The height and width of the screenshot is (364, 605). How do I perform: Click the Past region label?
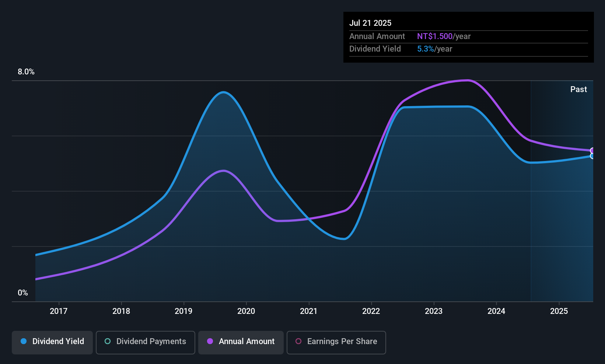click(x=578, y=89)
